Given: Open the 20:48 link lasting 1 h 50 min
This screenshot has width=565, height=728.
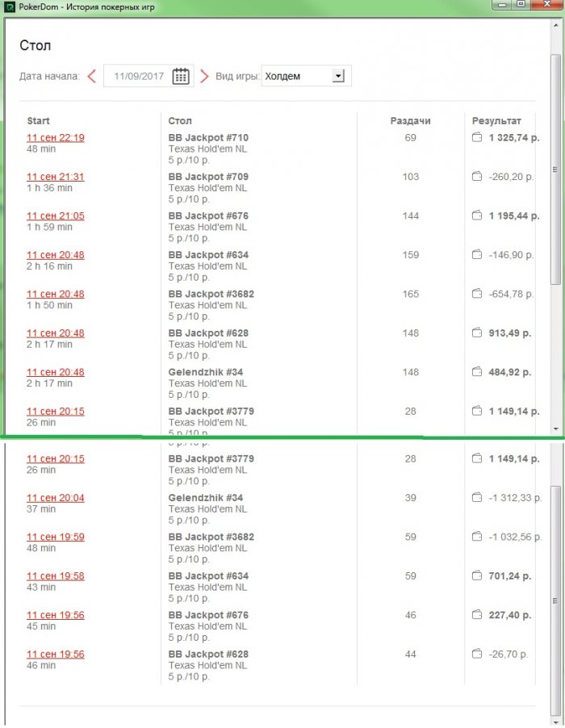Looking at the screenshot, I should [x=56, y=294].
